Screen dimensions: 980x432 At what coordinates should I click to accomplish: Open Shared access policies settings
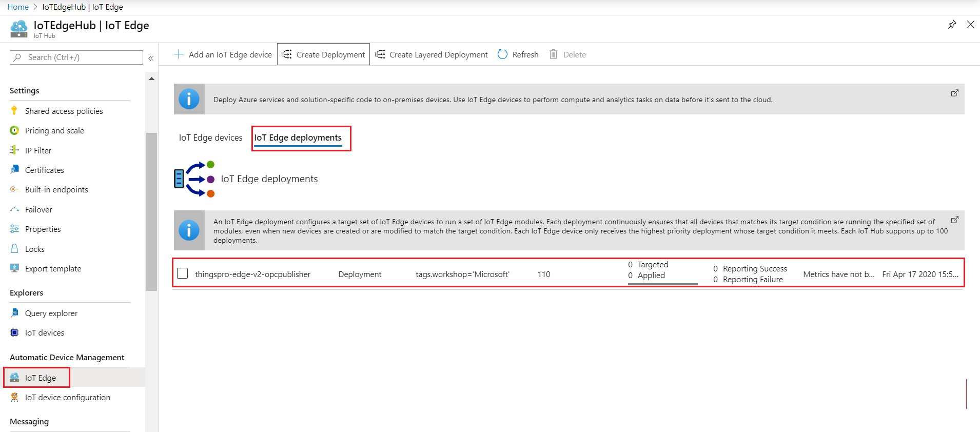click(64, 111)
